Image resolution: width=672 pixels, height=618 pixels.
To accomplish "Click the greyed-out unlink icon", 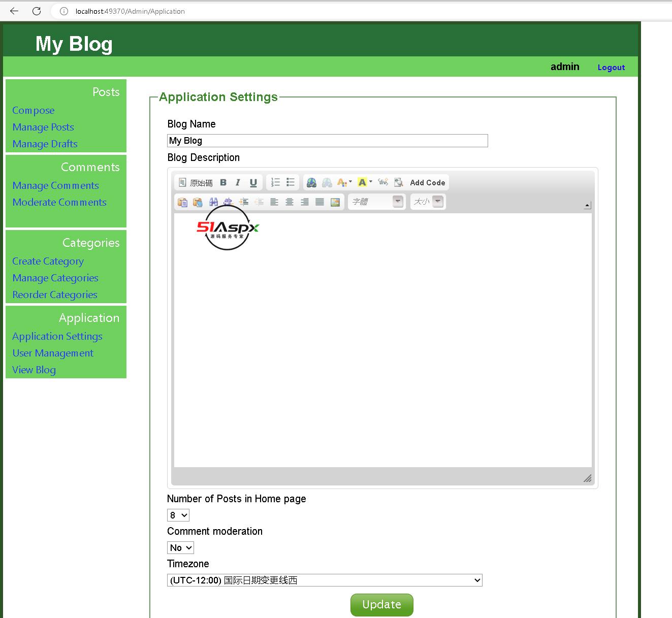I will [327, 183].
